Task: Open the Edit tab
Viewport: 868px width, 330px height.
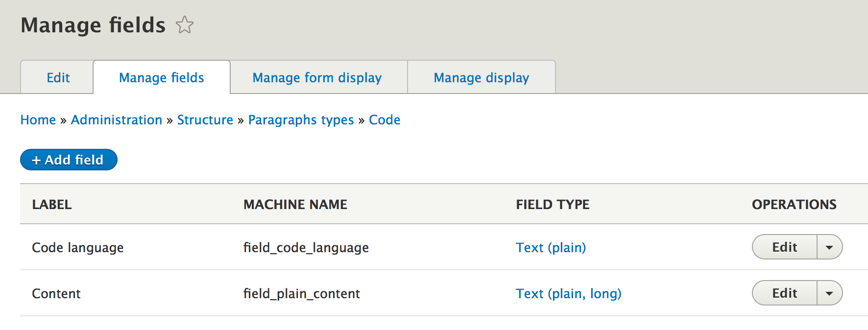Action: 57,77
